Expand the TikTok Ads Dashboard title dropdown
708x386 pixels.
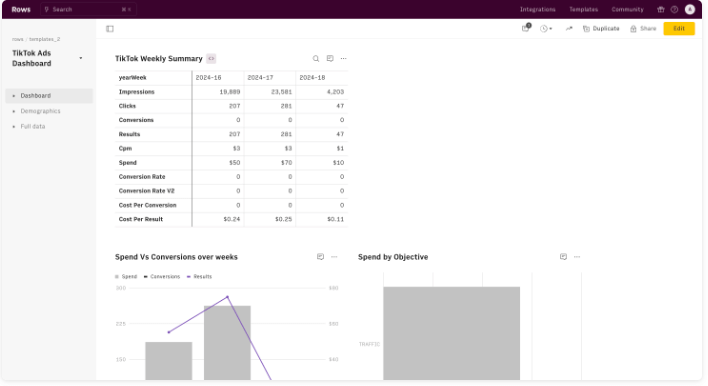point(81,58)
